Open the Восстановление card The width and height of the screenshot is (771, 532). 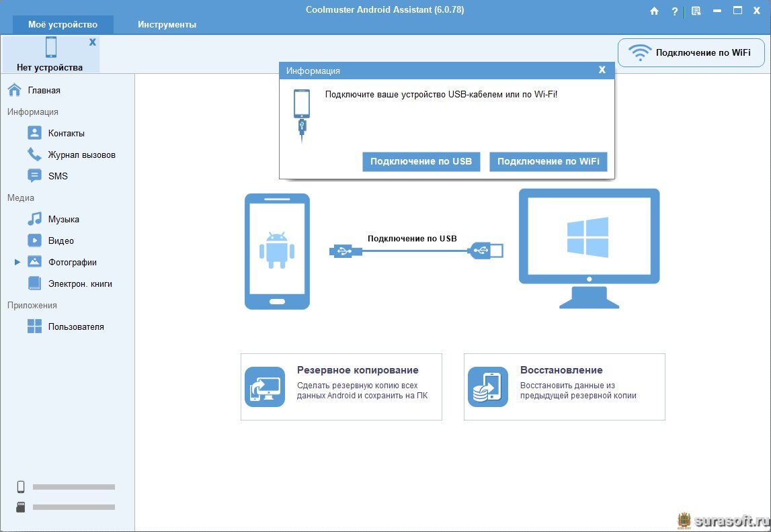click(x=565, y=387)
